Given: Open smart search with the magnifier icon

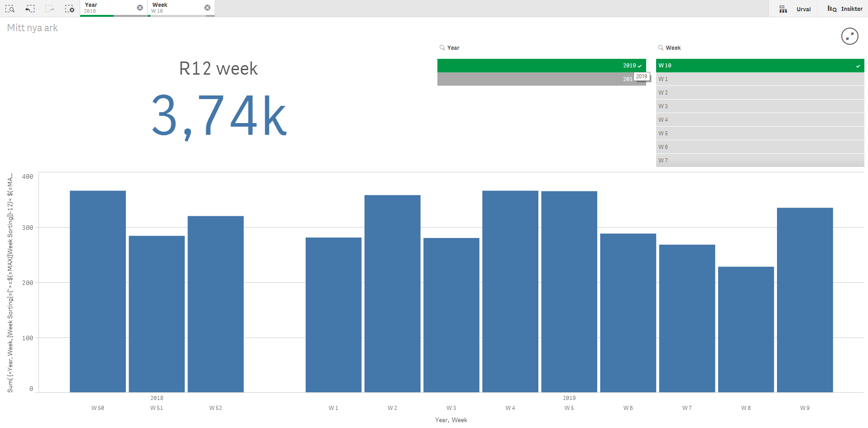Looking at the screenshot, I should [x=10, y=8].
